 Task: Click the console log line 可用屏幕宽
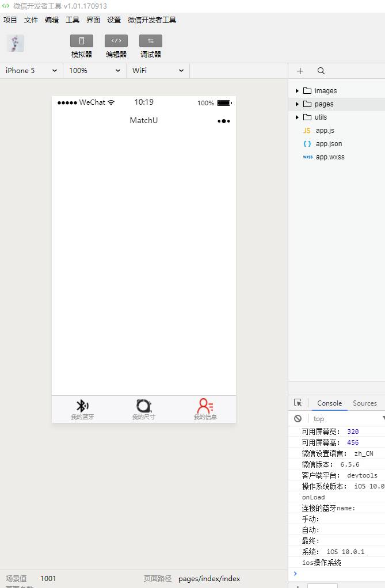[337, 432]
